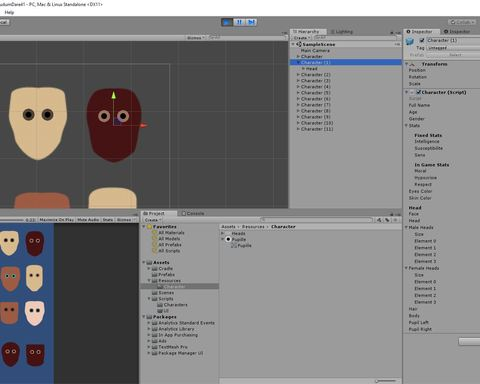This screenshot has width=480, height=384.
Task: Open the Gizmos dropdown in Scene view
Action: 195,38
